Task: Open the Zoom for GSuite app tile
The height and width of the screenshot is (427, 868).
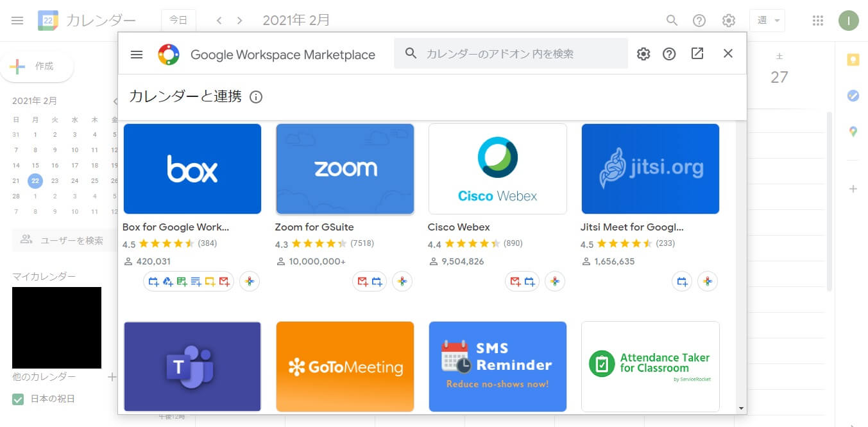Action: point(345,169)
